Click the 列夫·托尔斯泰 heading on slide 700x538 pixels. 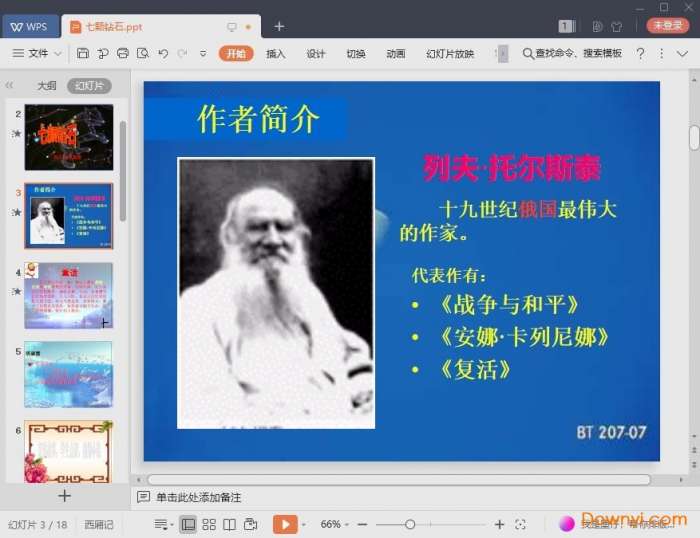tap(512, 168)
